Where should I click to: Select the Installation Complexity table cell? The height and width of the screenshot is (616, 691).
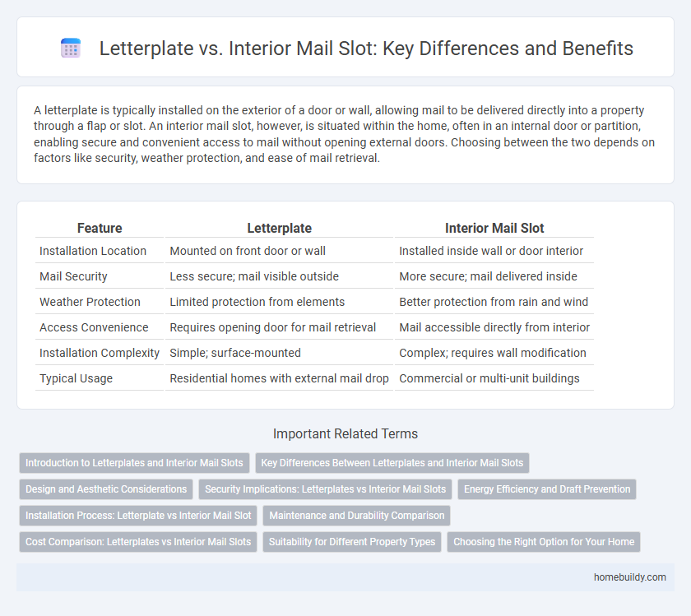(x=99, y=353)
